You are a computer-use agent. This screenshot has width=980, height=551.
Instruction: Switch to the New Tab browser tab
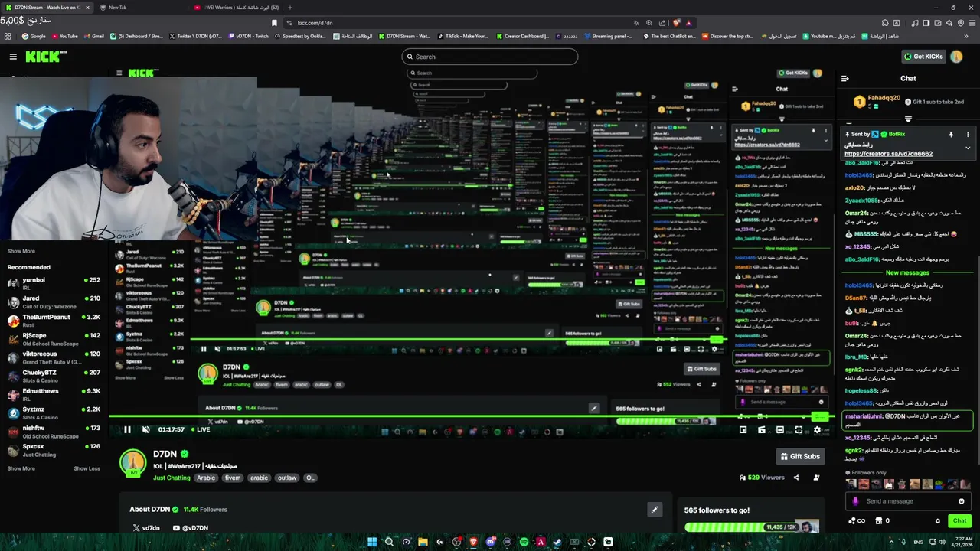(x=140, y=8)
